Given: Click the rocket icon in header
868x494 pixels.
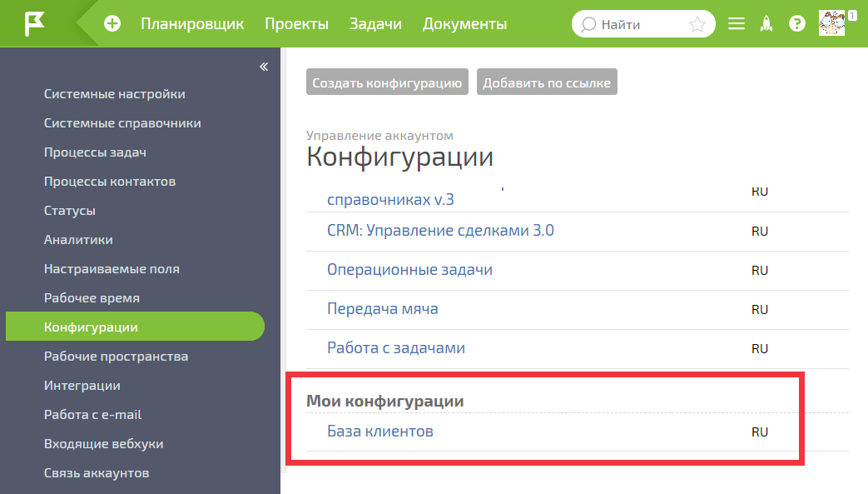Looking at the screenshot, I should coord(766,24).
